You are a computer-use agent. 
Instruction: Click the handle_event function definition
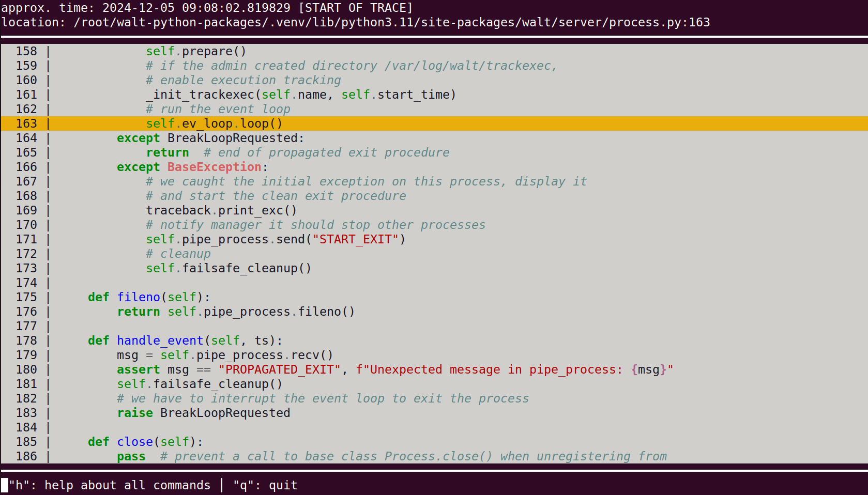click(160, 341)
